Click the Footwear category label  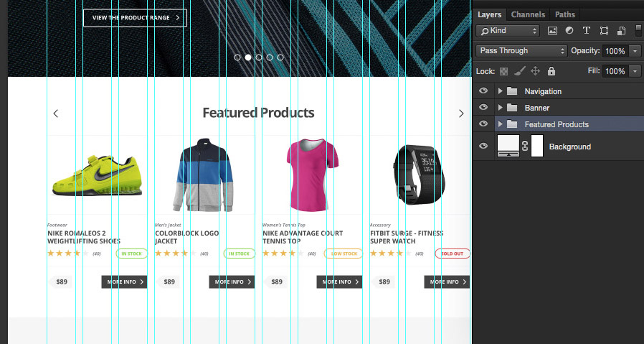[x=57, y=225]
